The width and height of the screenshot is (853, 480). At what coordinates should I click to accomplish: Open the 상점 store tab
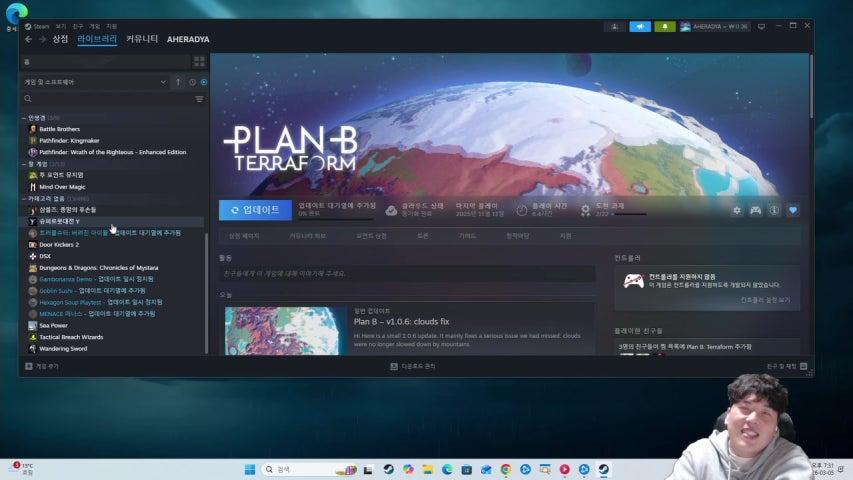point(60,39)
